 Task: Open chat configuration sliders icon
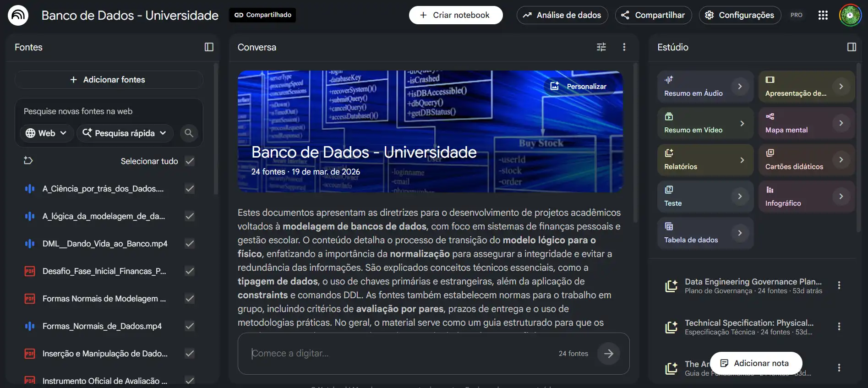pos(601,47)
